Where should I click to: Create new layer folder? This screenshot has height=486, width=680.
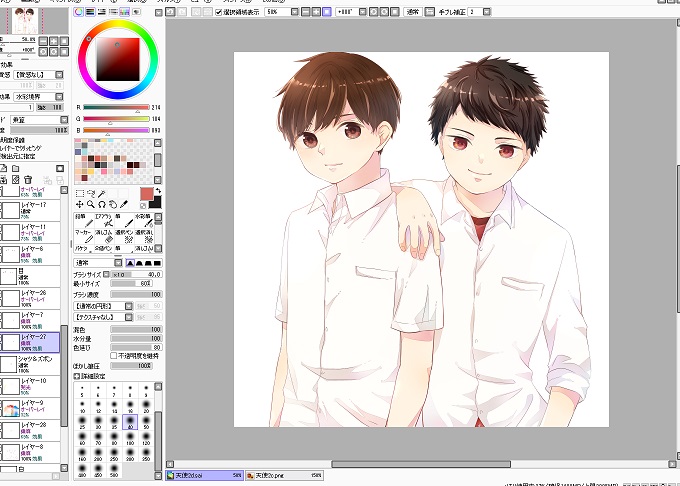click(x=16, y=168)
